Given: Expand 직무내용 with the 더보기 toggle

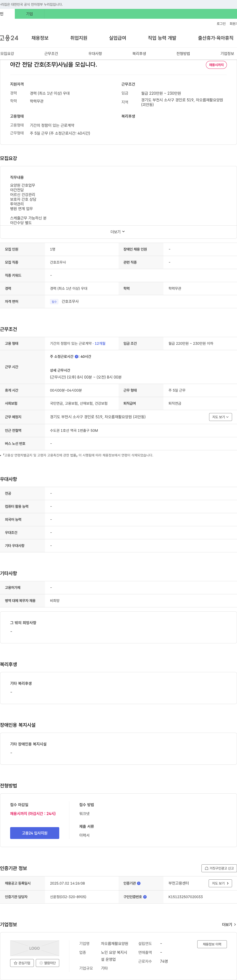Looking at the screenshot, I should tap(118, 232).
